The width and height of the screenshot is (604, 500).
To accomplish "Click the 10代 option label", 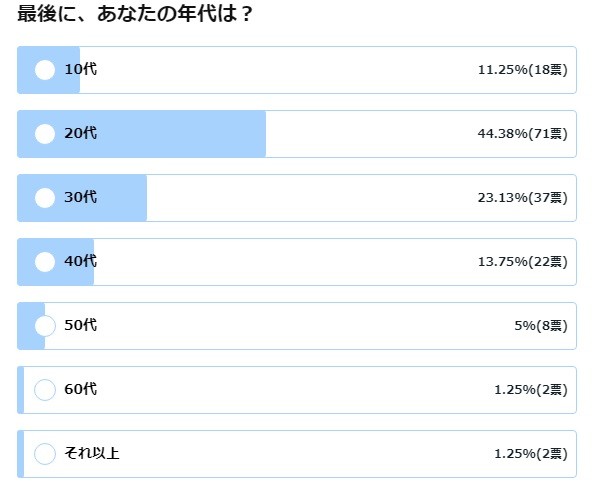I will (x=80, y=70).
